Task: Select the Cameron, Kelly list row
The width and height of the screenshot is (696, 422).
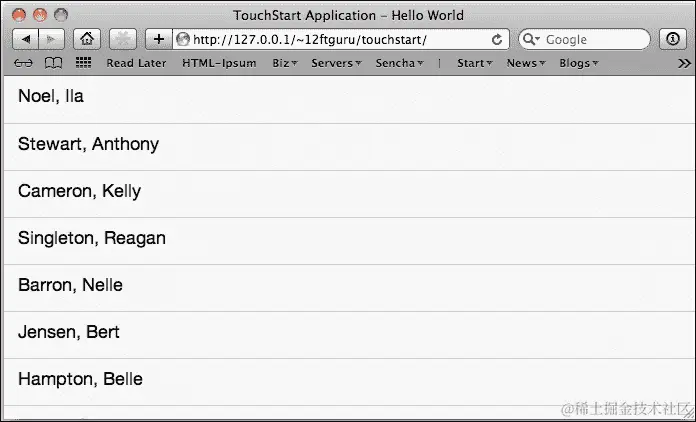Action: [x=349, y=194]
